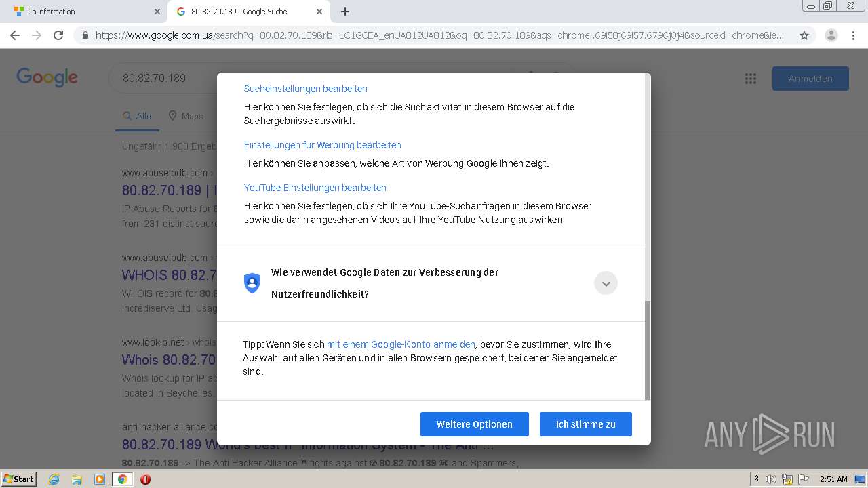Close the Google Suche tab
Viewport: 868px width, 488px height.
[x=320, y=12]
